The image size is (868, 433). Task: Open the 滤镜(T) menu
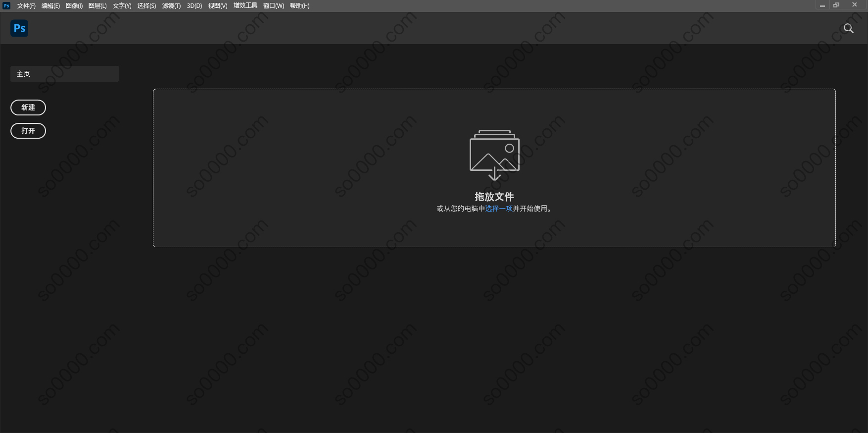coord(171,6)
